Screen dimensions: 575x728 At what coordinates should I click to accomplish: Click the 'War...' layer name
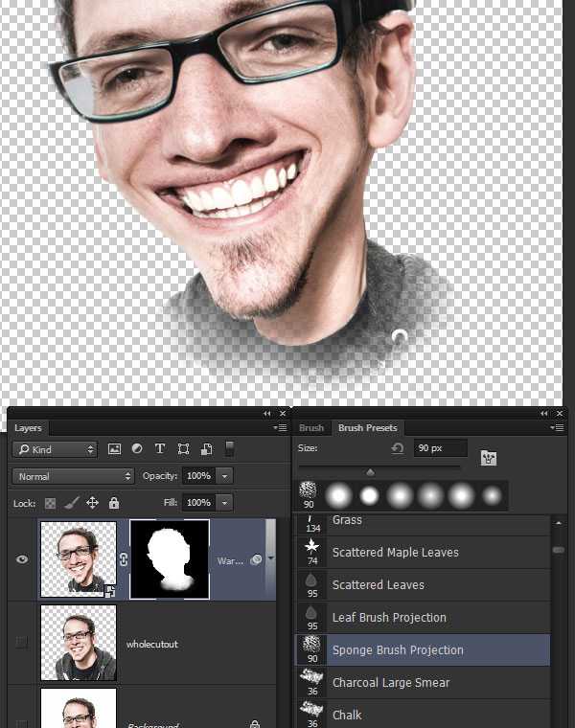[230, 561]
